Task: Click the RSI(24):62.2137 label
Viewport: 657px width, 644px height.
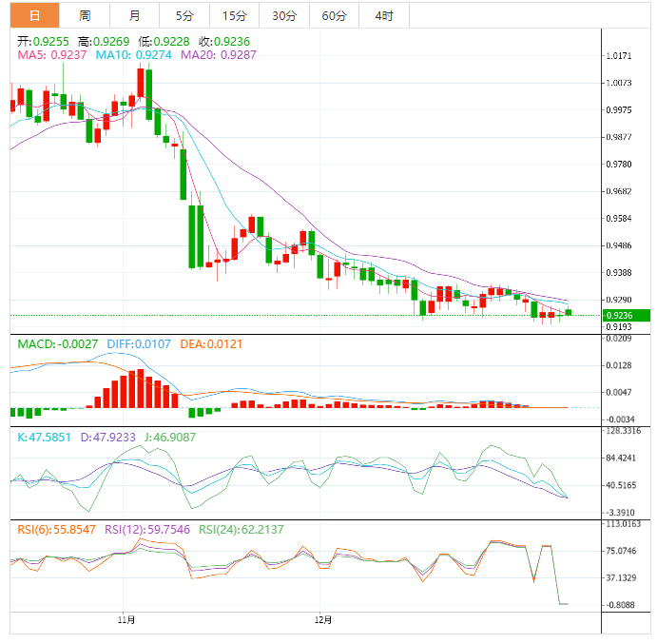Action: point(241,530)
